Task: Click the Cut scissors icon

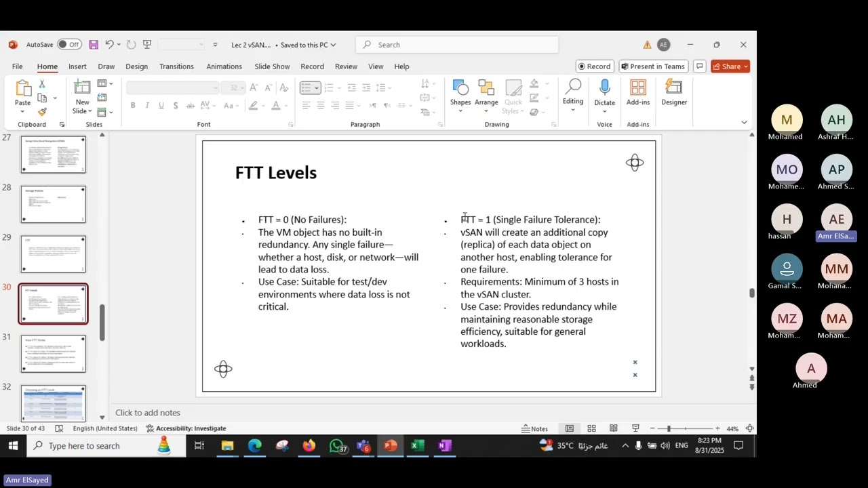Action: (x=42, y=84)
